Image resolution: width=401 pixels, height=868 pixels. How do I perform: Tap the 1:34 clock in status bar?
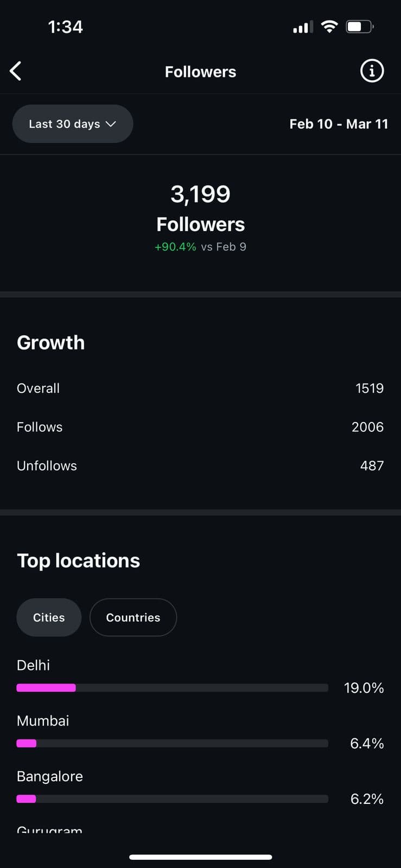coord(65,27)
